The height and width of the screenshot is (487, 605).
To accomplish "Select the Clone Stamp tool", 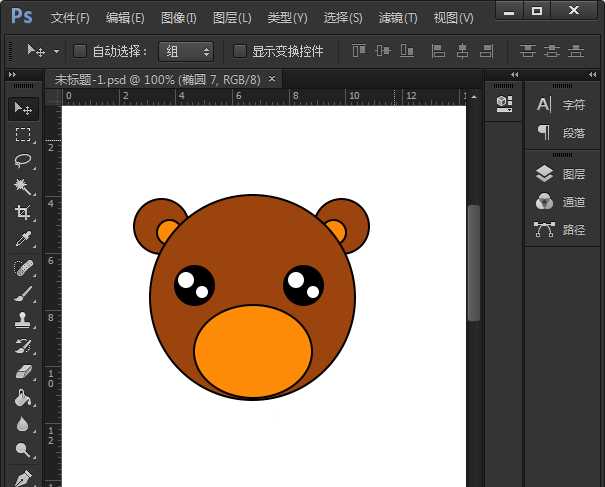I will [22, 320].
